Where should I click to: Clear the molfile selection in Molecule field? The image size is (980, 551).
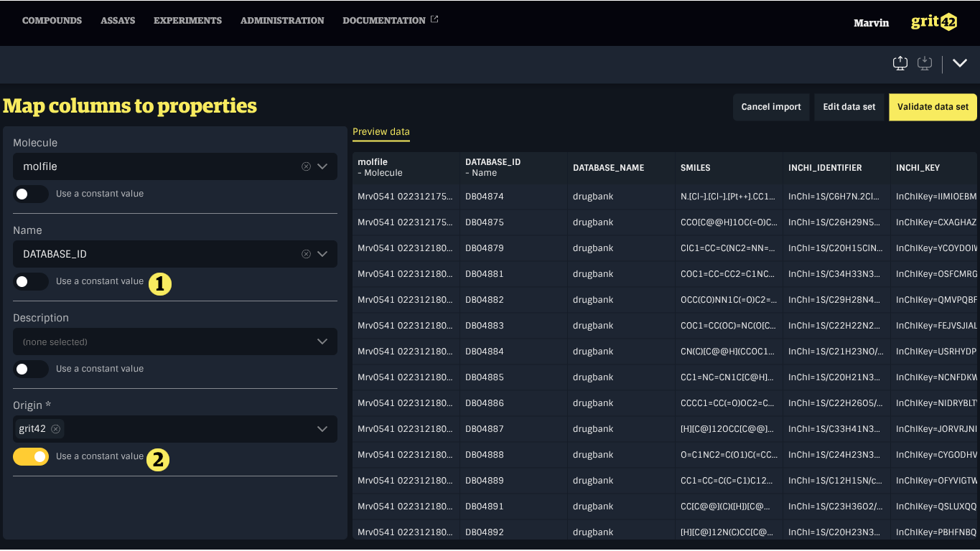pyautogui.click(x=306, y=166)
